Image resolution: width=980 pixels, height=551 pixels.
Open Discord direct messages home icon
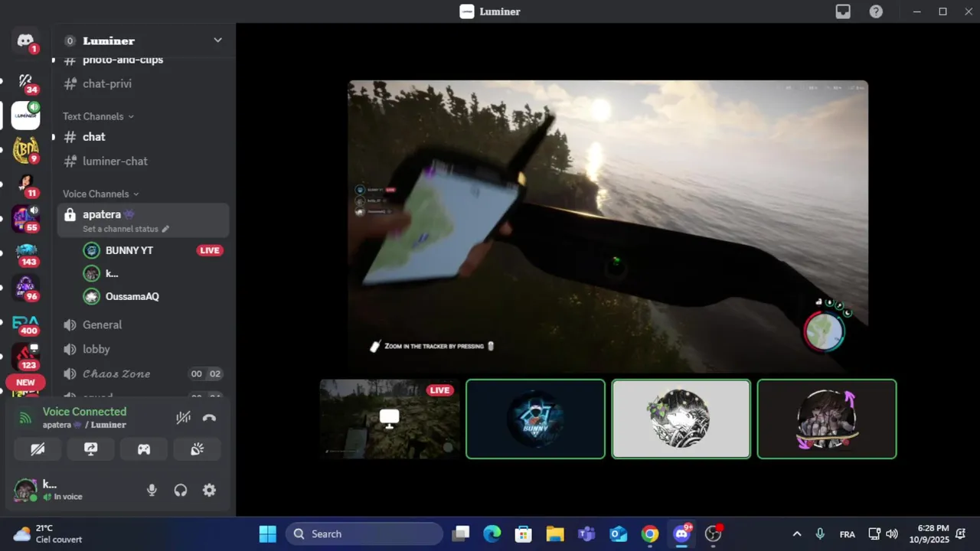25,41
